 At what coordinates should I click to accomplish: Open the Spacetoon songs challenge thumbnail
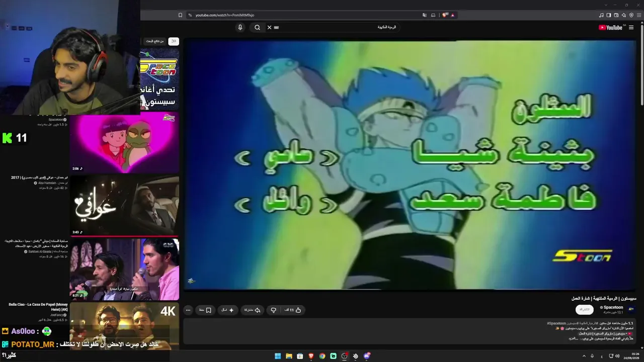(x=159, y=79)
